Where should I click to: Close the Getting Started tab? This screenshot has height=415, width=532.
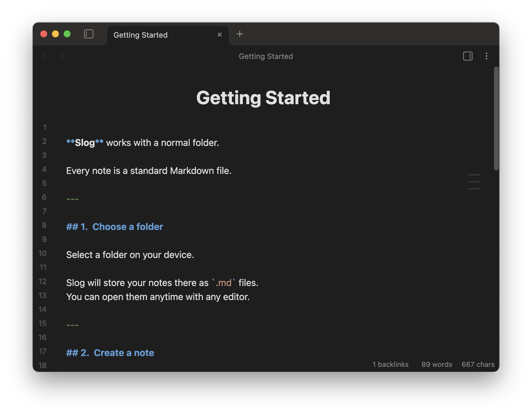click(x=220, y=35)
